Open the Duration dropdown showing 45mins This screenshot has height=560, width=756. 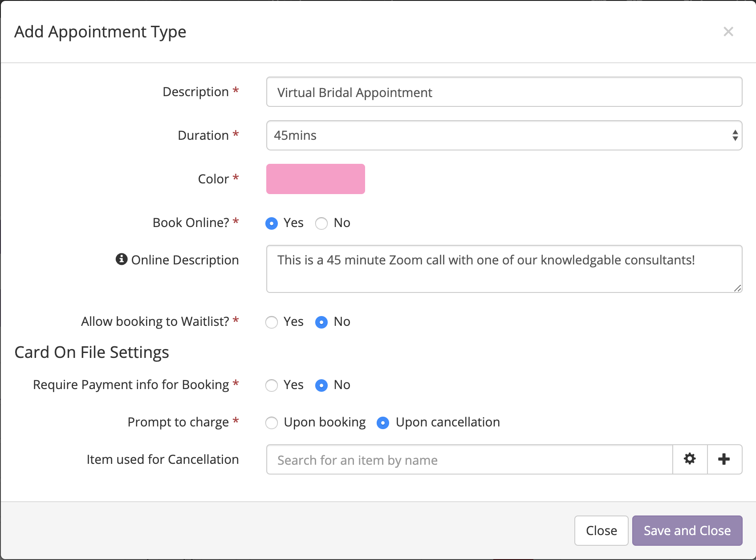[x=504, y=135]
